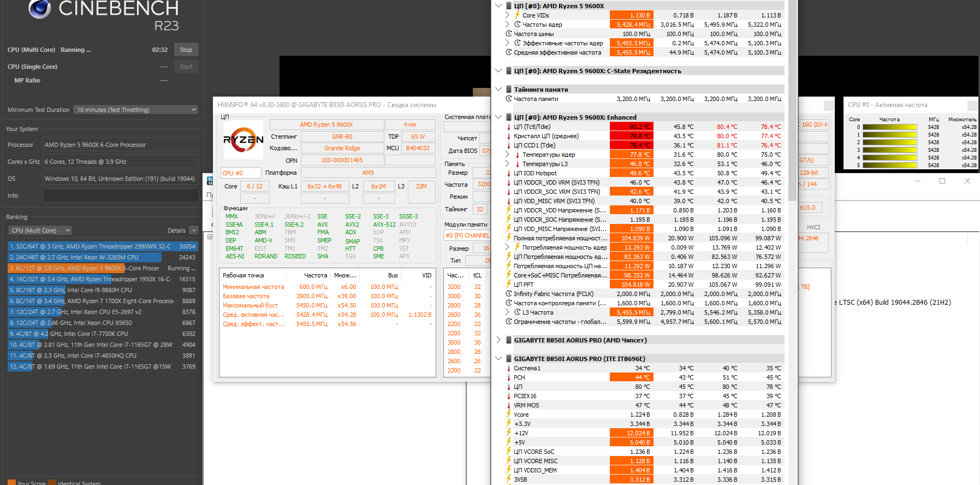Click the Info field in Cinebench
This screenshot has height=485, width=980.
(121, 196)
